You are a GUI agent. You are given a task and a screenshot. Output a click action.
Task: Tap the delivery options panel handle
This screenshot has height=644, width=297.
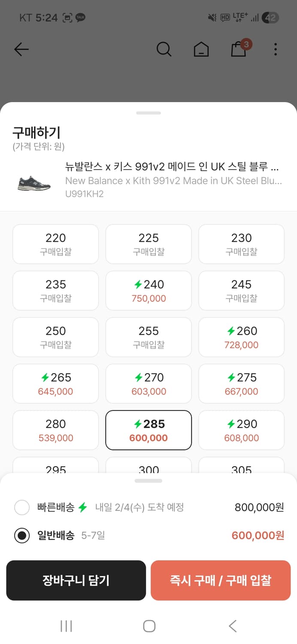(x=148, y=481)
